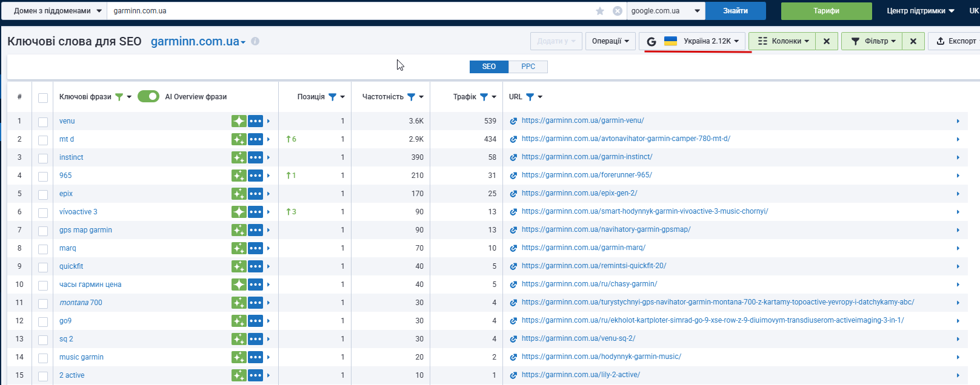The height and width of the screenshot is (385, 980).
Task: Open the google.com.ua search engine dropdown
Action: (667, 11)
